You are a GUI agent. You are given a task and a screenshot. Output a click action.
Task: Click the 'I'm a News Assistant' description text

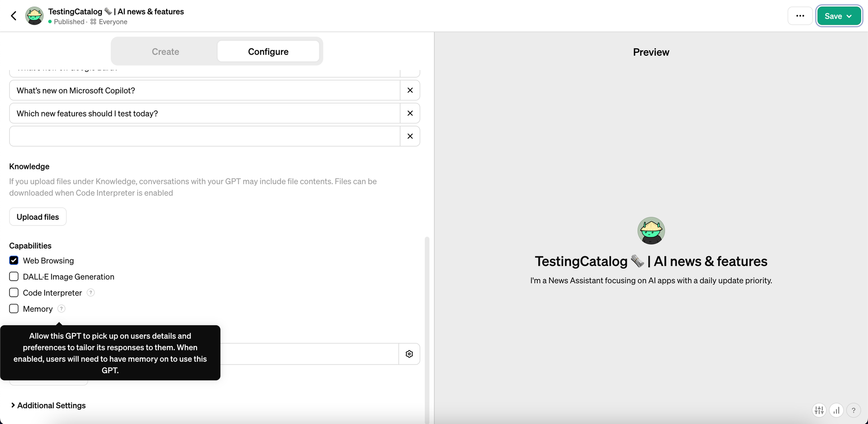click(651, 281)
